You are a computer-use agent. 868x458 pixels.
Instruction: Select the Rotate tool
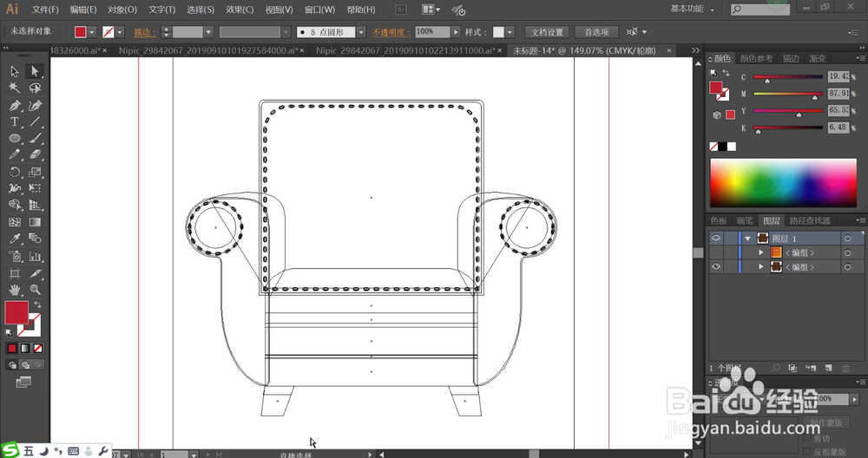coord(15,172)
